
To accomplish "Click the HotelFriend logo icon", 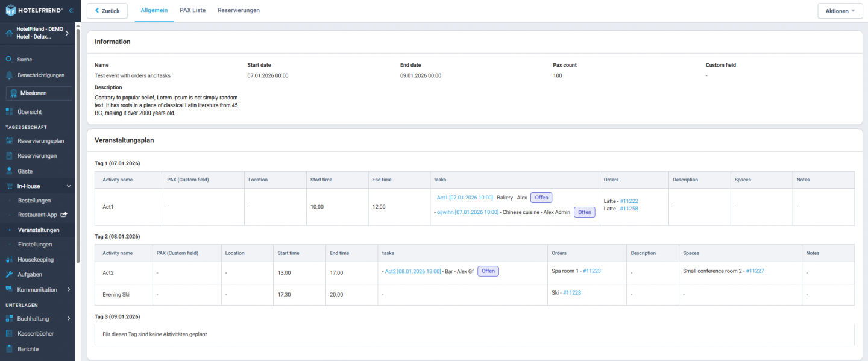I will [11, 10].
